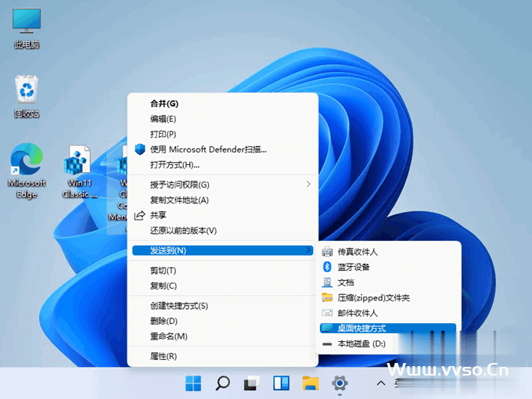Show hidden tray icons chevron
The height and width of the screenshot is (399, 532).
coord(381,383)
